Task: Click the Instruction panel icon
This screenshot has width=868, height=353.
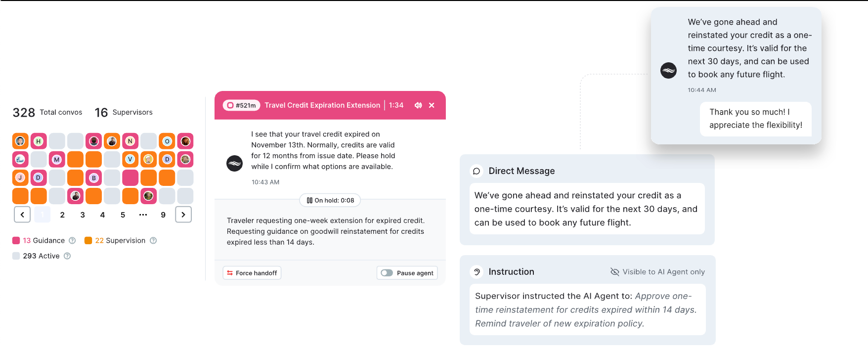Action: coord(477,272)
